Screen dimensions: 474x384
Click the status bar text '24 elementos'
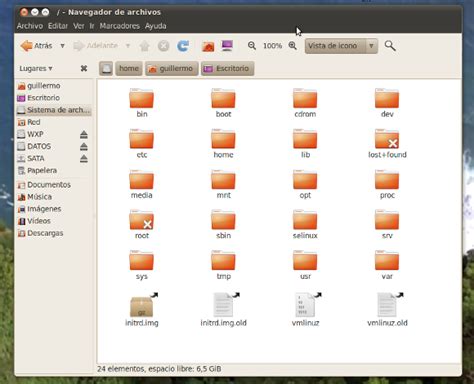121,369
